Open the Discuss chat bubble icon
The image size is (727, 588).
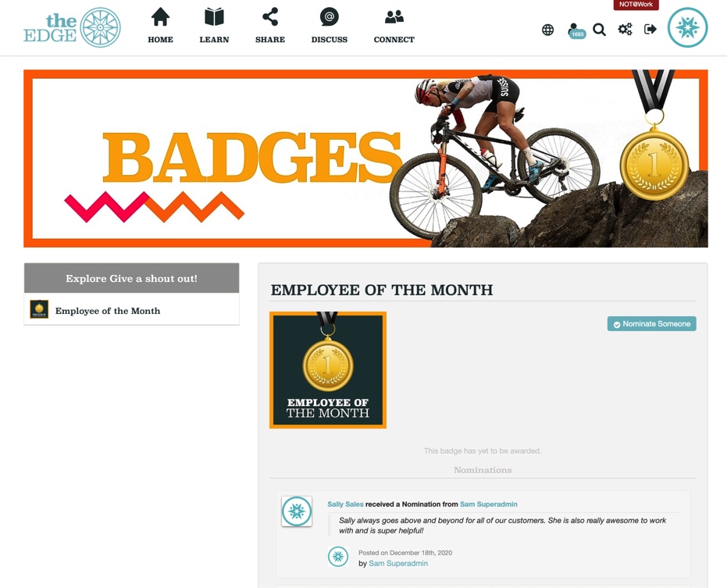coord(330,17)
